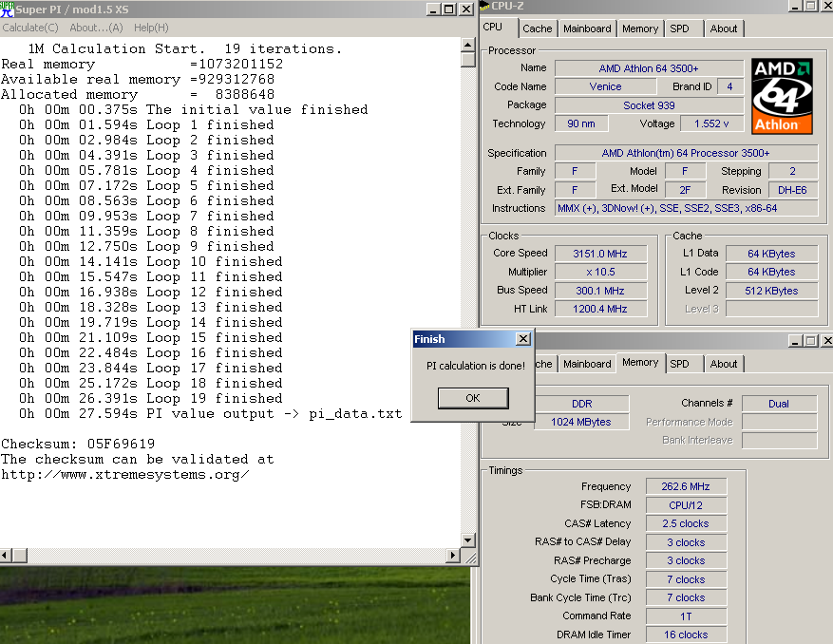
Task: Open Memory tab in upper CPU-Z window
Action: pyautogui.click(x=640, y=28)
